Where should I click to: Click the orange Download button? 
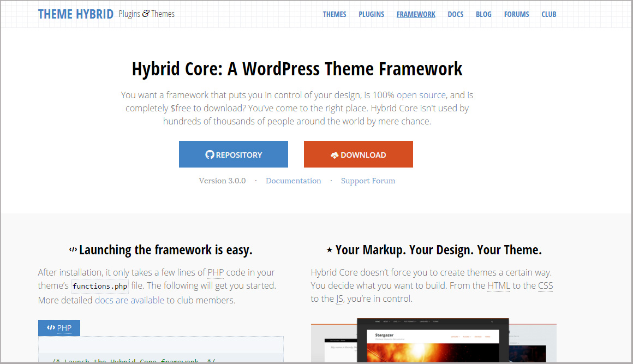[359, 154]
